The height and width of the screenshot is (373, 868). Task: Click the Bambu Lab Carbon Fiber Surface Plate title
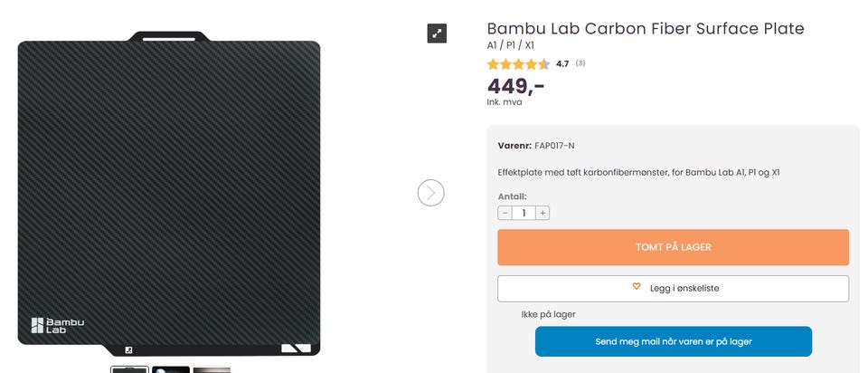tap(645, 28)
